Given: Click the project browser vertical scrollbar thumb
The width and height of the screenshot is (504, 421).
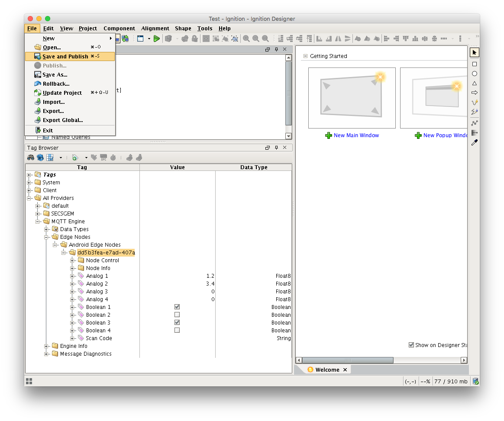Looking at the screenshot, I should click(289, 93).
